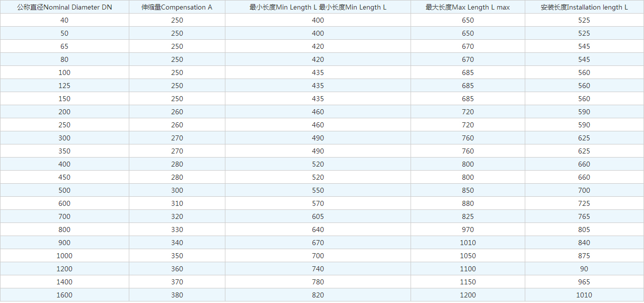This screenshot has height=303, width=644.
Task: Click the Compensation A column header
Action: coord(177,7)
